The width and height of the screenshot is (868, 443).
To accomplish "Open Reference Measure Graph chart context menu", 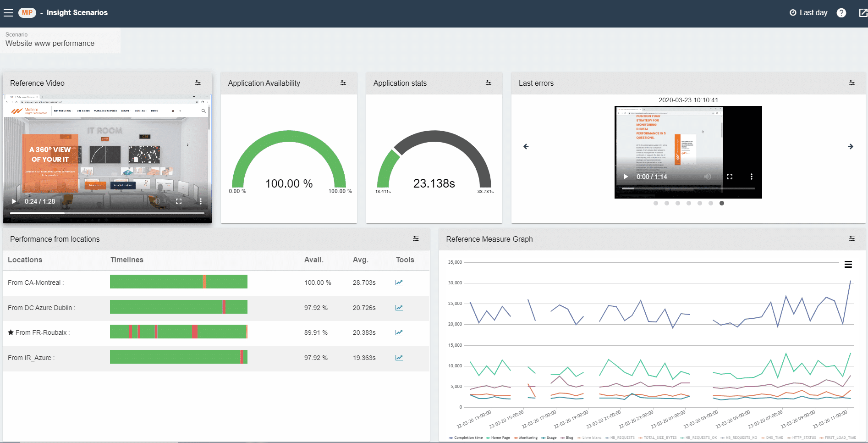I will pos(848,265).
